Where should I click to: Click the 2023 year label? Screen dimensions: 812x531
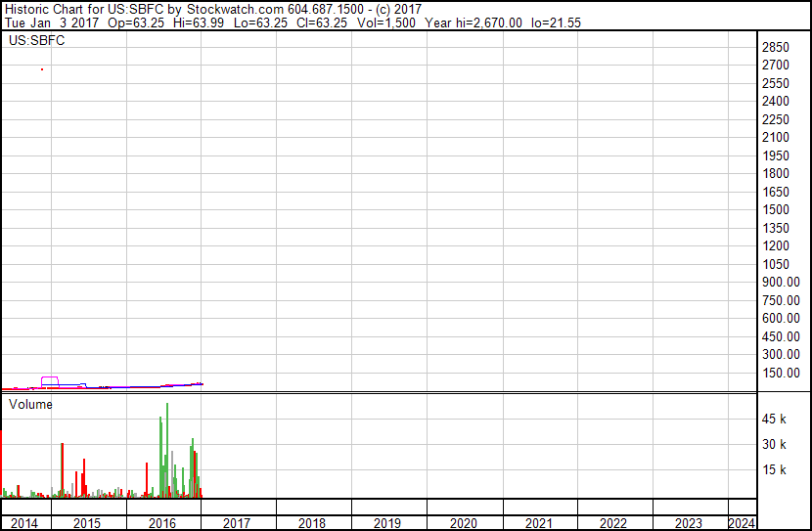689,523
